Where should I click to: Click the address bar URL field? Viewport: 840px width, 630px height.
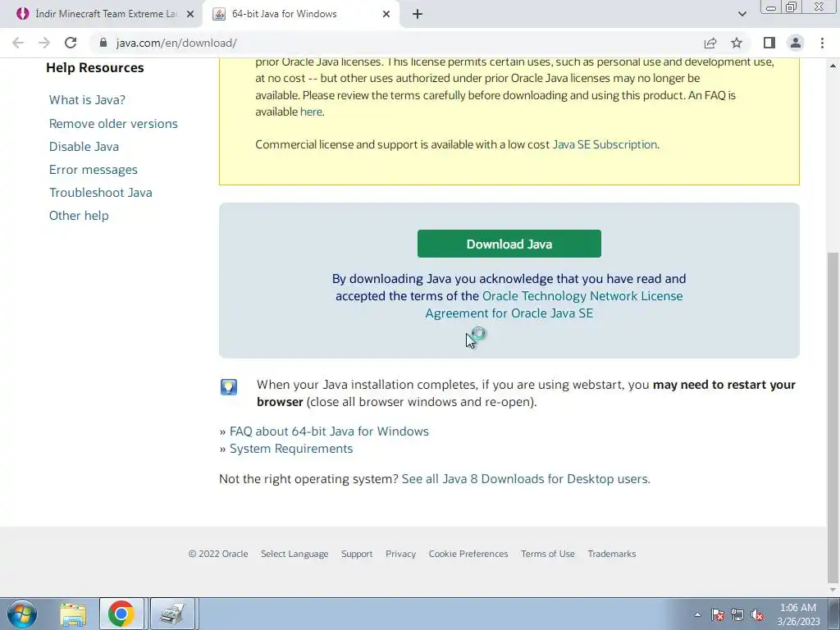tap(396, 43)
